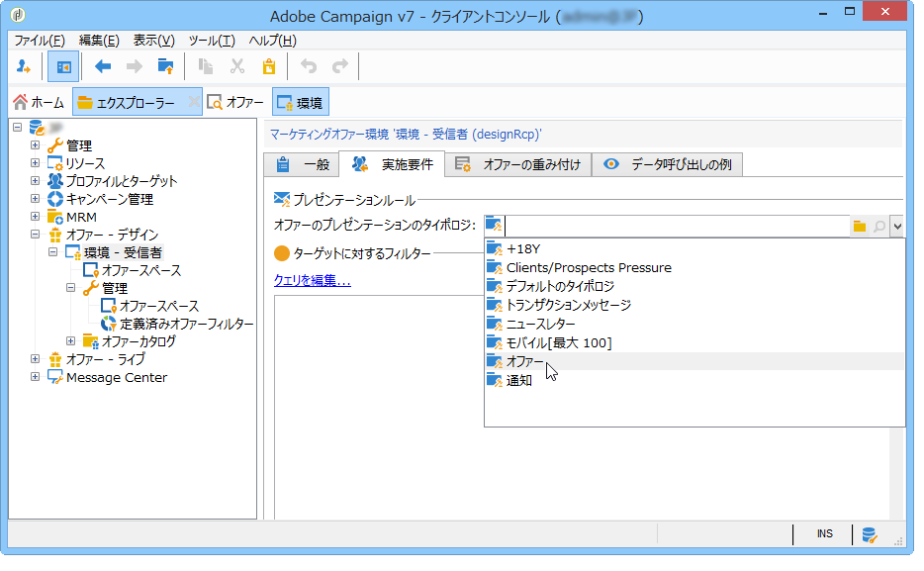The height and width of the screenshot is (571, 924).
Task: Open the typology dropdown arrow
Action: pos(897,227)
